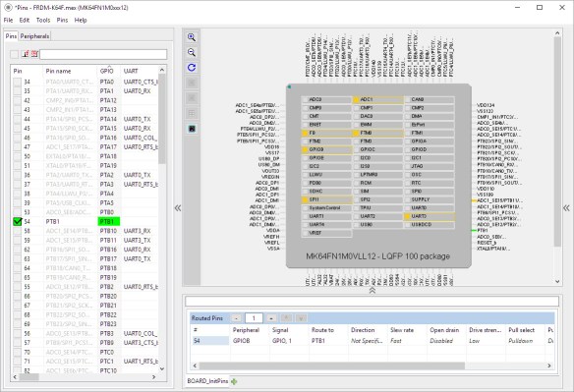
Task: Open the Pins menu
Action: (62, 20)
